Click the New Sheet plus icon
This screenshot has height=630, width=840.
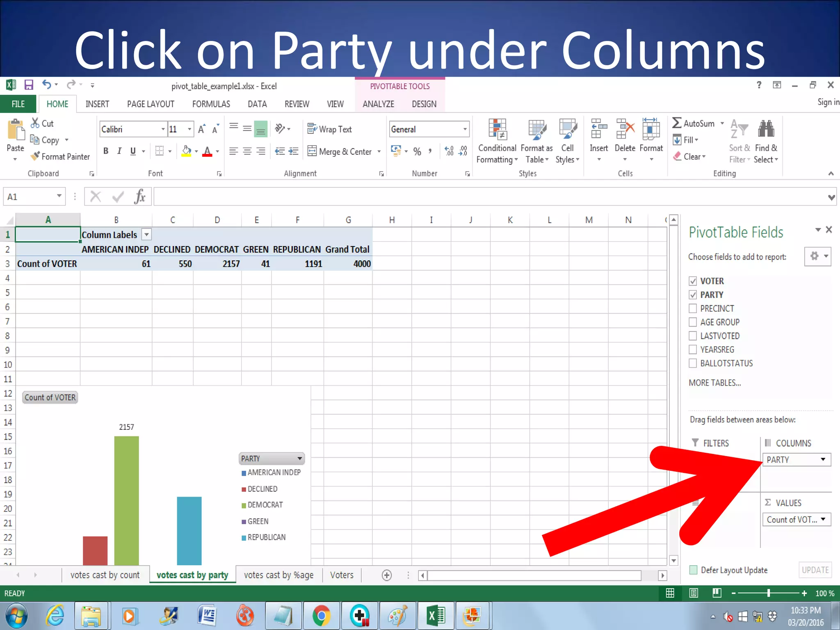tap(386, 575)
